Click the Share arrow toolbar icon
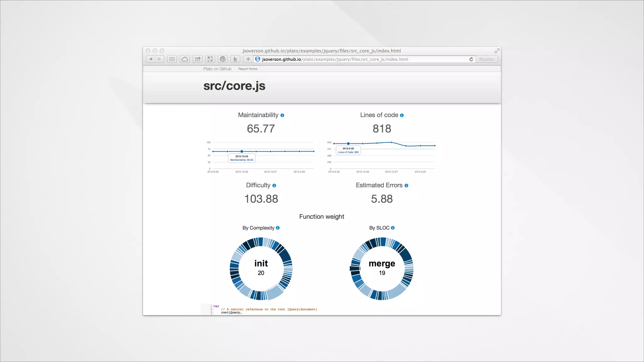 197,59
